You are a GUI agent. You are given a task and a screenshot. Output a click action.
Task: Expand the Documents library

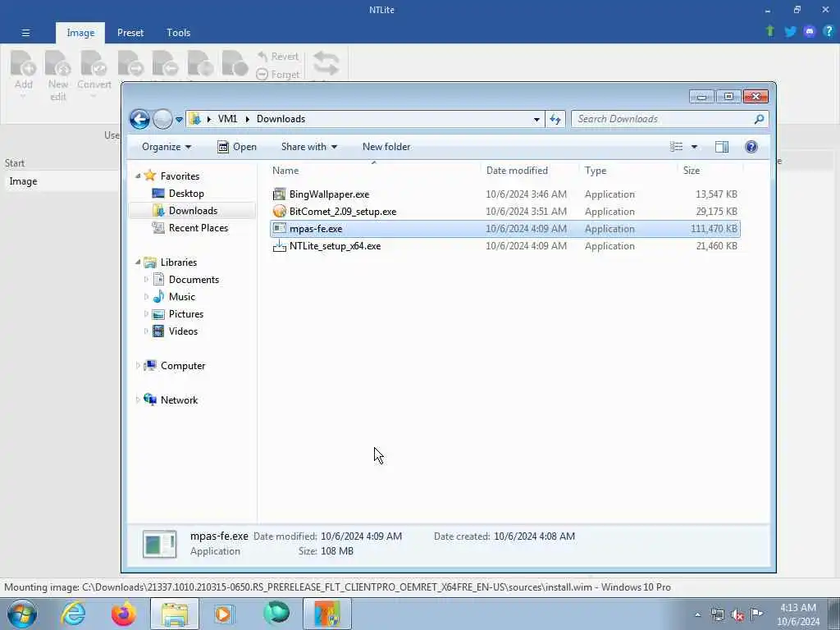(146, 280)
